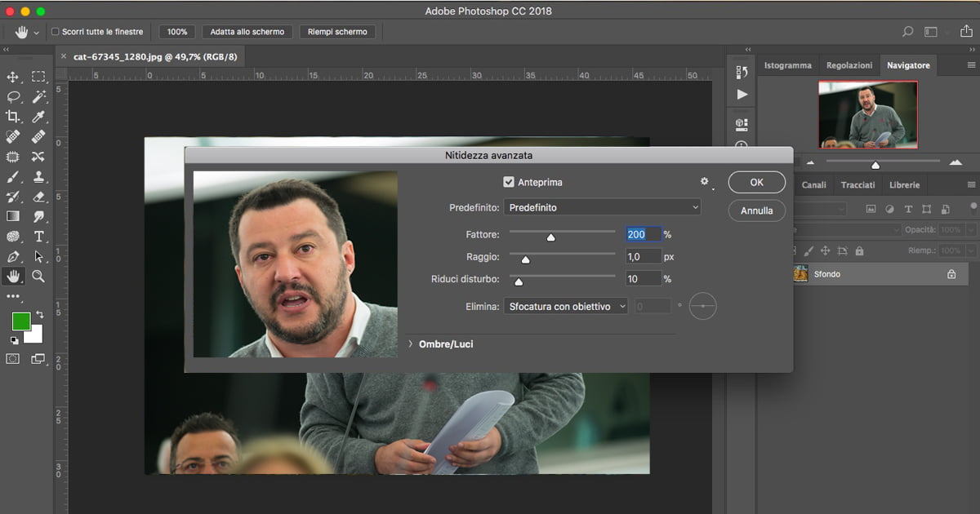This screenshot has width=980, height=514.
Task: Open the sharpen dialog gear settings
Action: click(x=704, y=181)
